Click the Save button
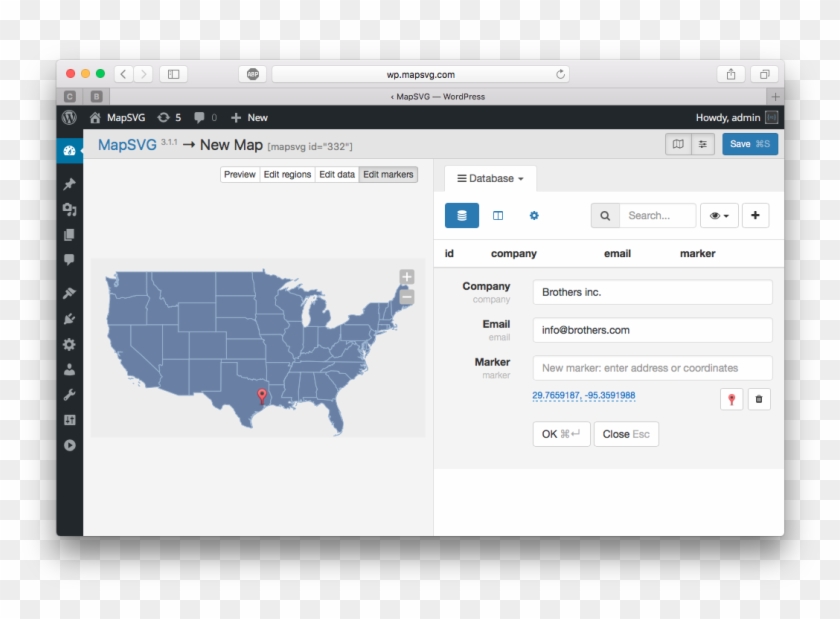The width and height of the screenshot is (840, 619). pos(750,144)
